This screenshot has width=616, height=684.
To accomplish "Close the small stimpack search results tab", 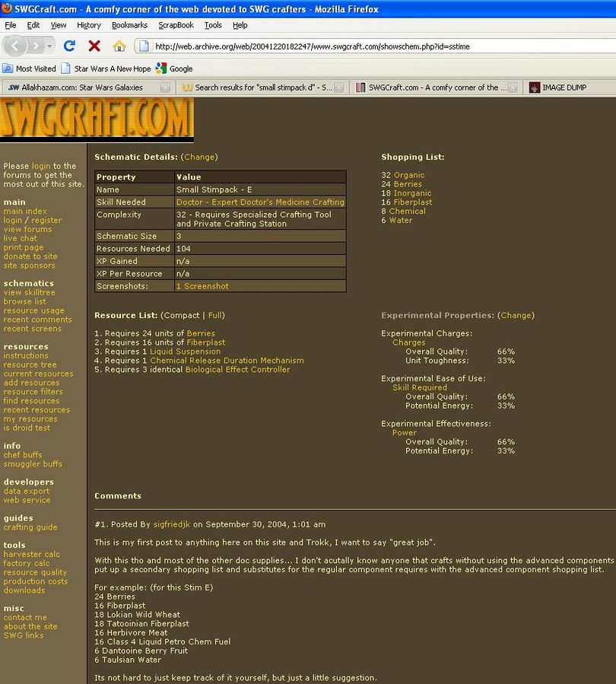I will [339, 87].
